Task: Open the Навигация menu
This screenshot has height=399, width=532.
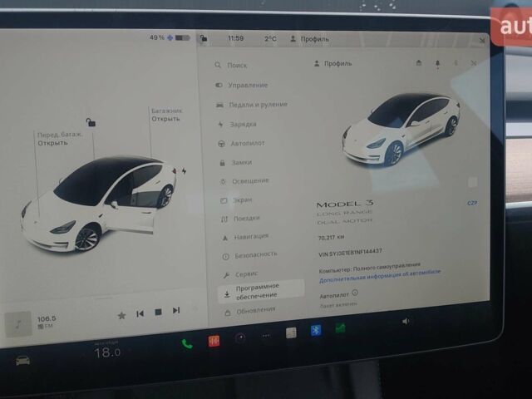Action: click(x=245, y=237)
